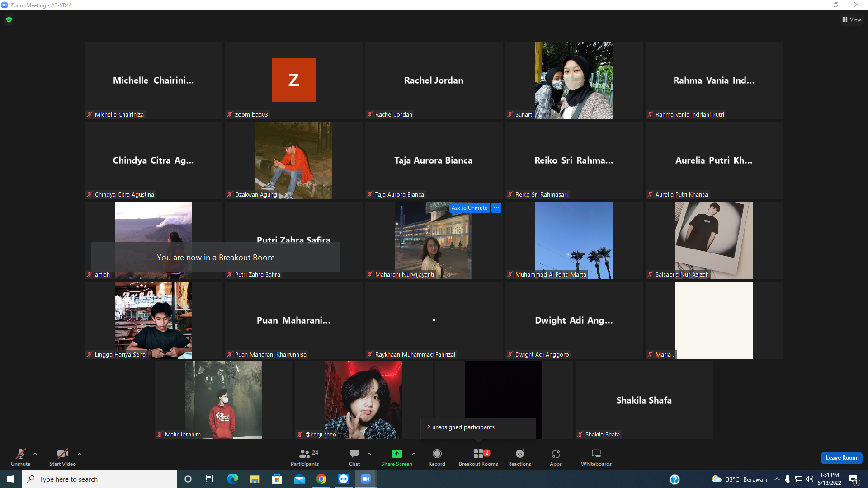Image resolution: width=868 pixels, height=488 pixels.
Task: Select Taja Aurora Bianca's tile
Action: [434, 160]
